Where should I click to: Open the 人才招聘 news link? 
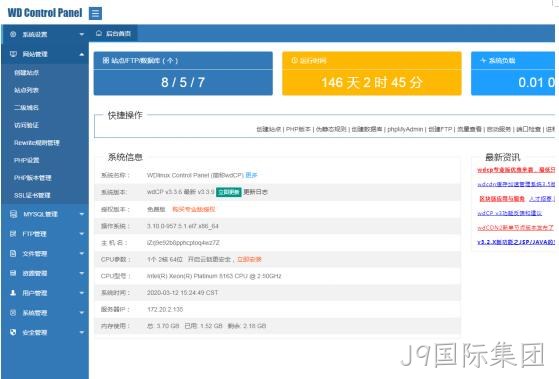click(x=540, y=199)
